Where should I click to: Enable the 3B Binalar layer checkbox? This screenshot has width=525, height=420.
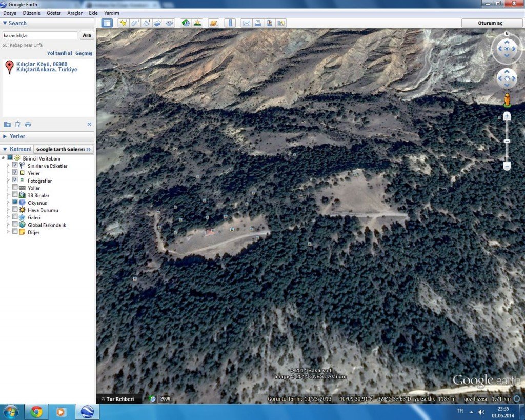[15, 195]
